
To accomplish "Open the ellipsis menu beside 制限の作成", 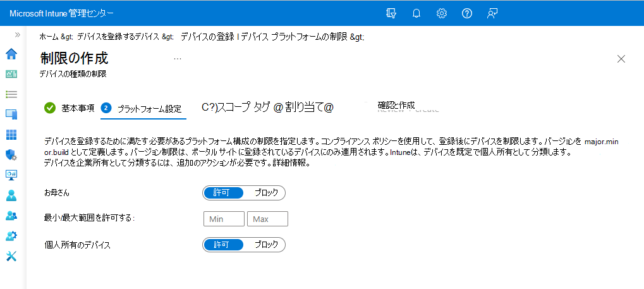I will pos(178,59).
